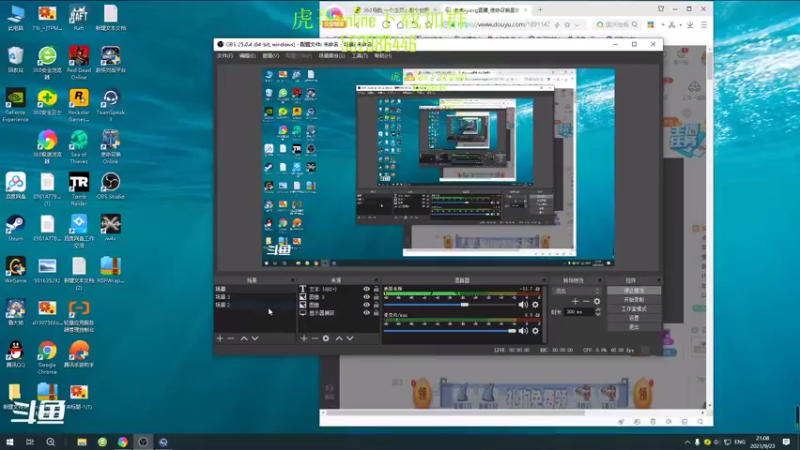
Task: Open the 编辑(E) menu in OBS
Action: pyautogui.click(x=247, y=56)
